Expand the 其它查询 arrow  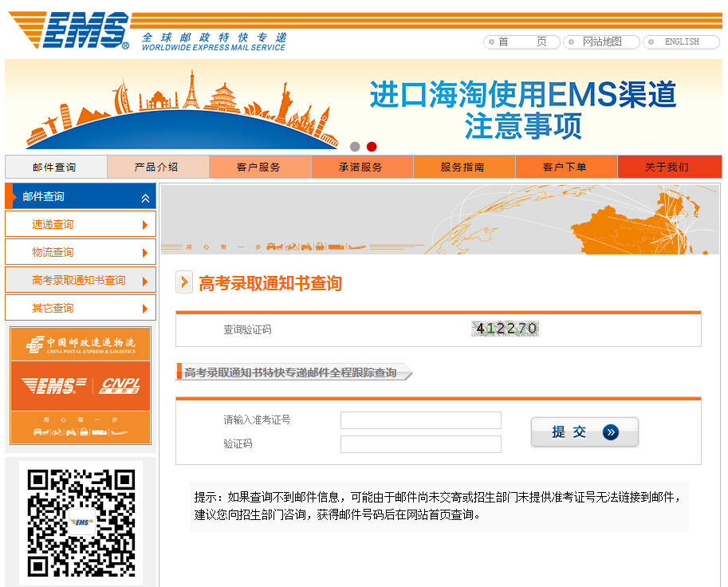[145, 309]
